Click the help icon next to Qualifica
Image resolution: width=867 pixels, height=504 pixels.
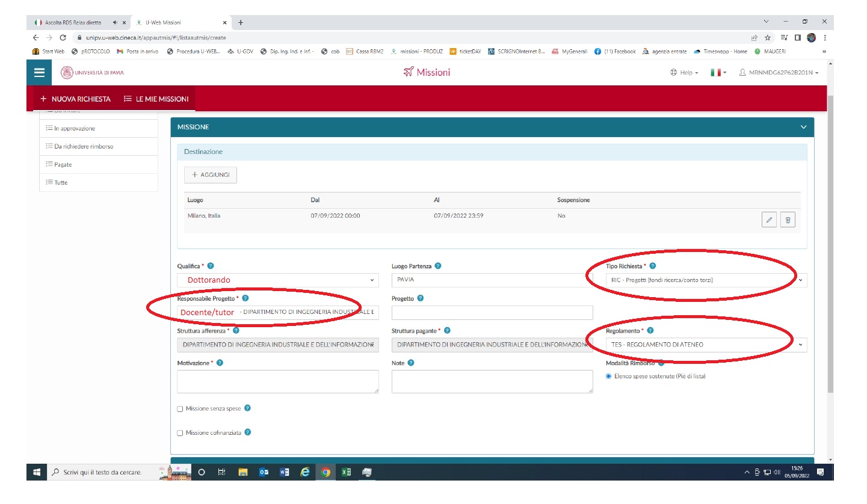(211, 266)
